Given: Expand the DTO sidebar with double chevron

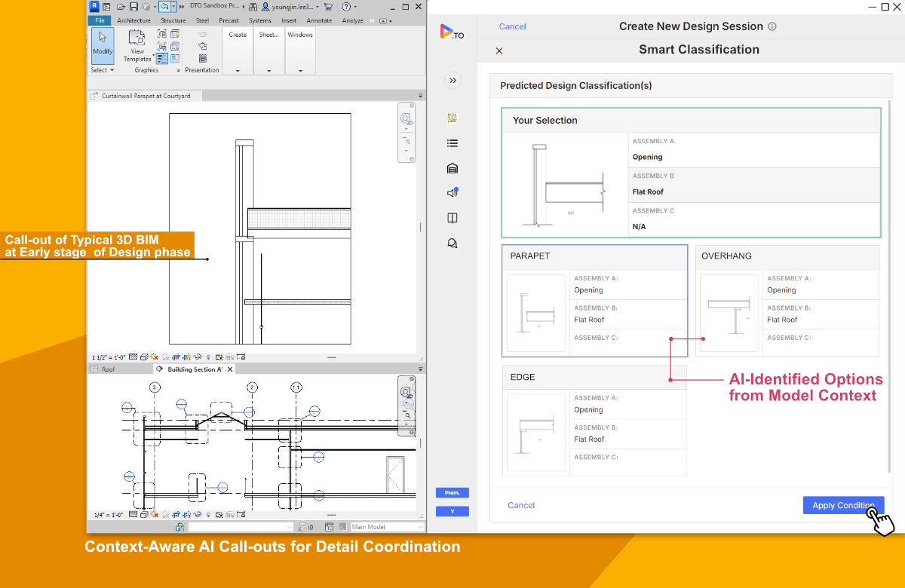Looking at the screenshot, I should 452,81.
